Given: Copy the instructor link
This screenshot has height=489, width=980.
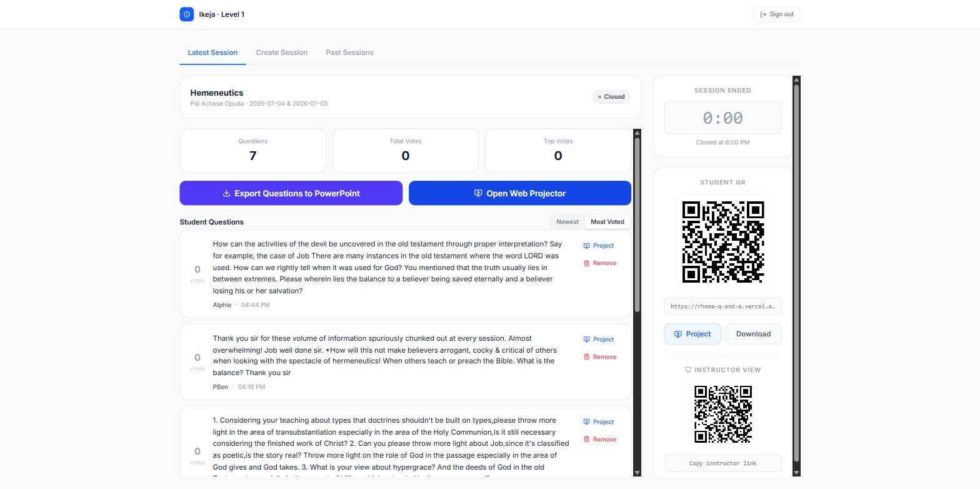Looking at the screenshot, I should (722, 463).
